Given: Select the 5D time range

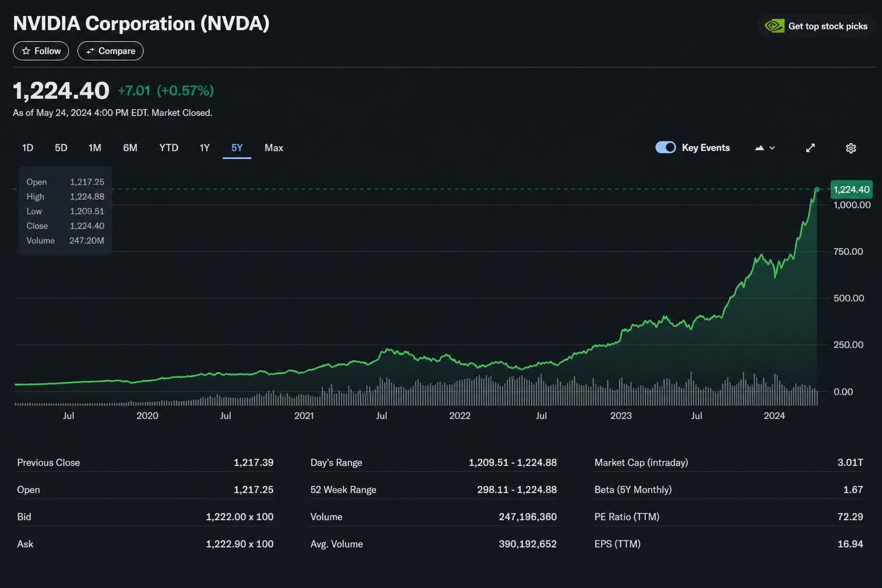Looking at the screenshot, I should coord(61,148).
